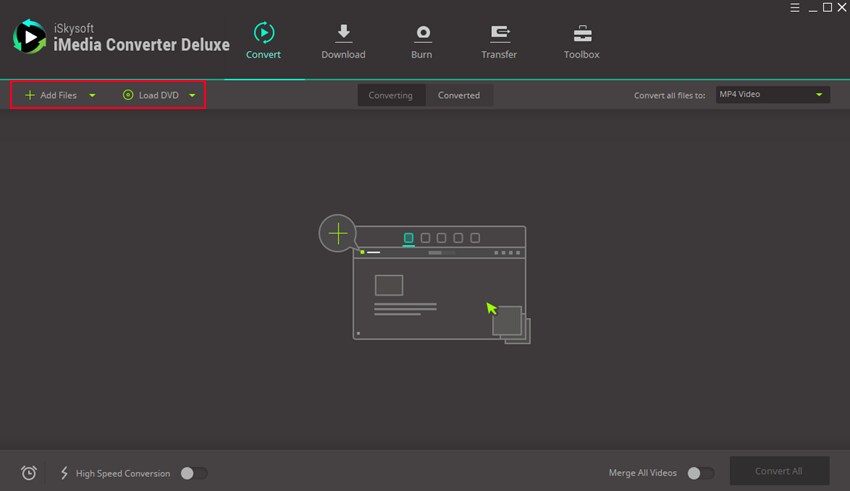Image resolution: width=850 pixels, height=491 pixels.
Task: Click the Add Files button
Action: 51,95
